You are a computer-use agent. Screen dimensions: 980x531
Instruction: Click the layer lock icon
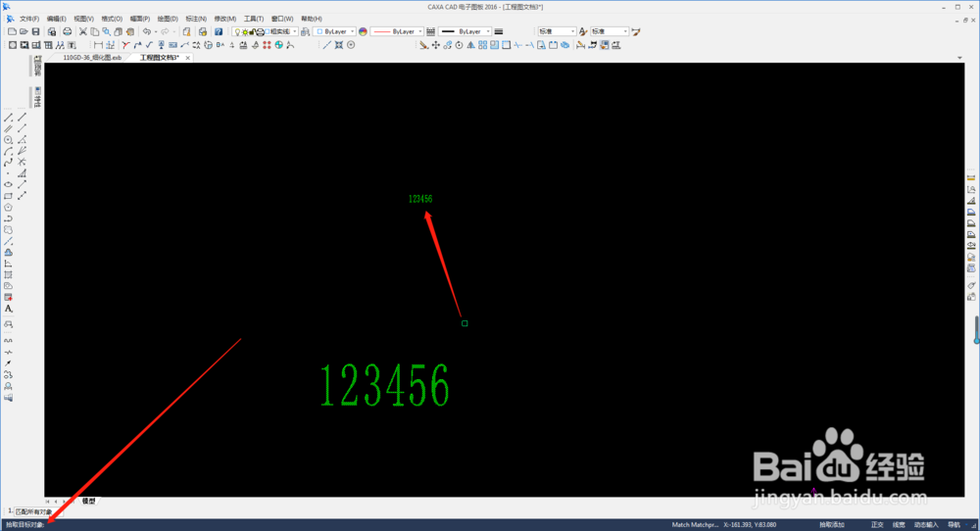251,31
